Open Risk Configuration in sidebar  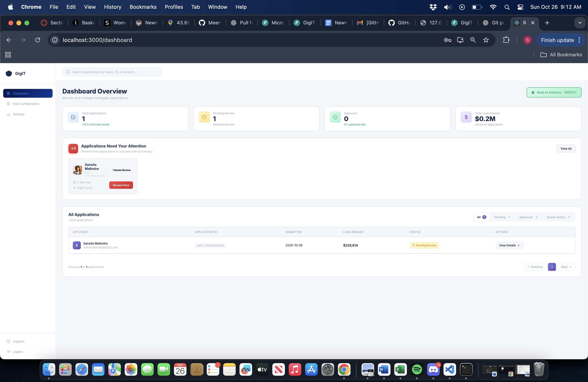(26, 104)
